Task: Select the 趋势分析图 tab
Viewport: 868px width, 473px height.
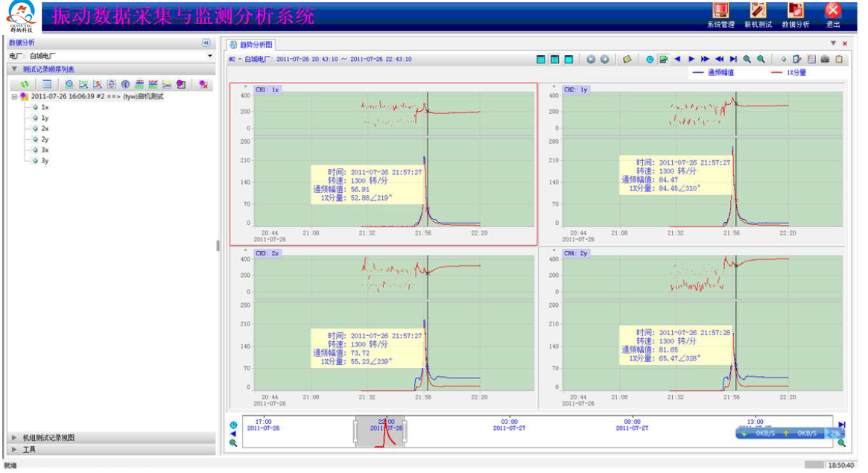Action: coord(252,45)
